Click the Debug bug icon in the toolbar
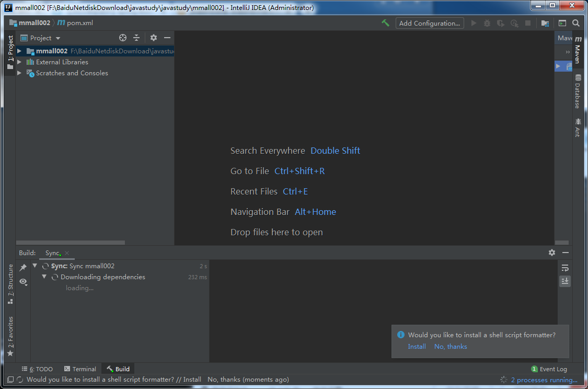This screenshot has width=588, height=389. pos(487,23)
